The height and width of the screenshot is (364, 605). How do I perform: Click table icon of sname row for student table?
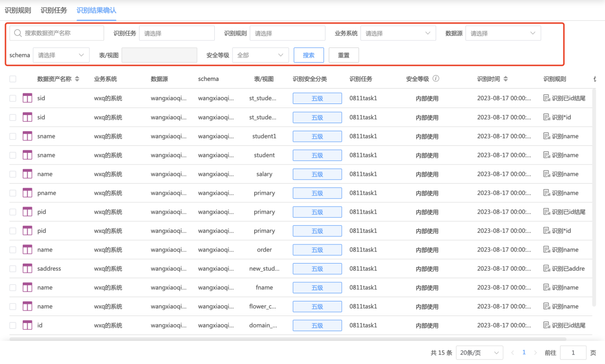27,155
